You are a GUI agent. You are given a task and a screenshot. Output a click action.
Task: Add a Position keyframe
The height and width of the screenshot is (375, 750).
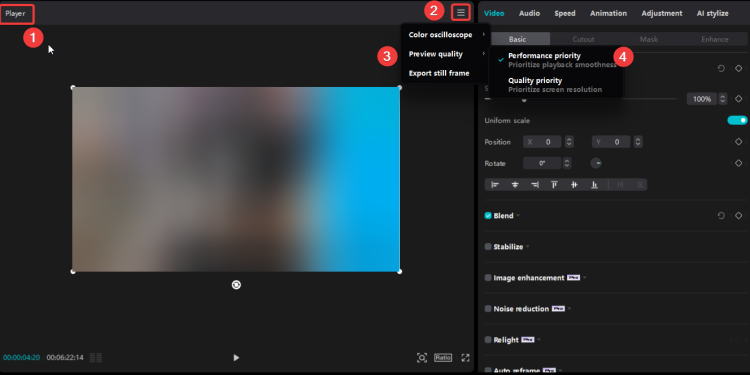[739, 142]
